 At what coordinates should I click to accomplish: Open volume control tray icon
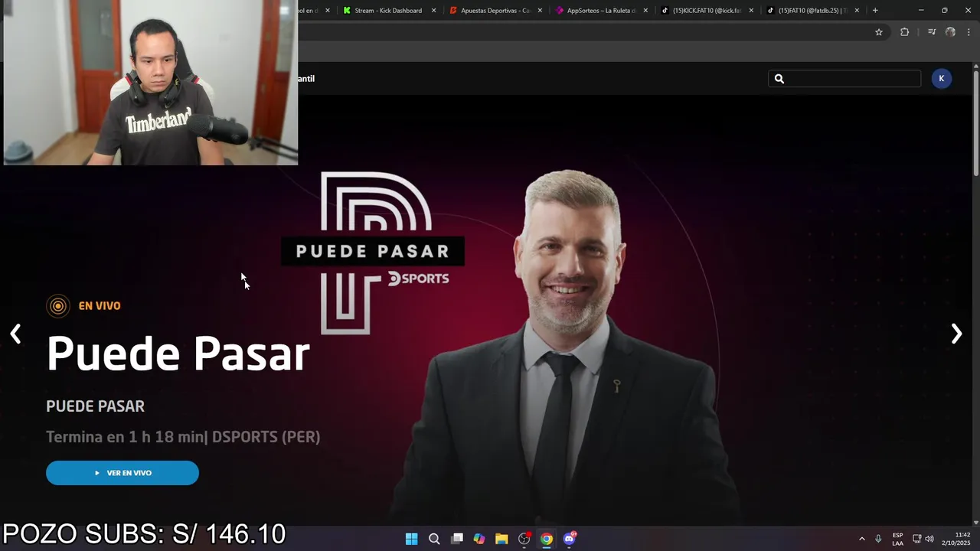coord(929,539)
